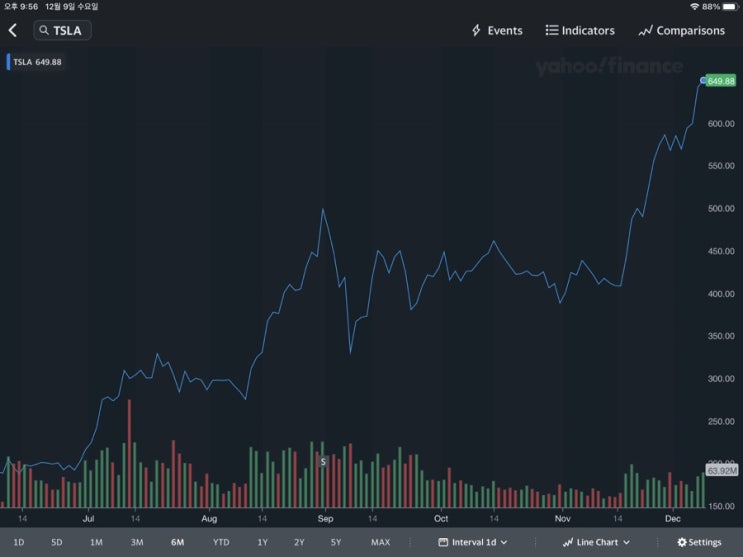The height and width of the screenshot is (557, 743).
Task: Expand the Line Chart type dropdown
Action: [x=596, y=542]
